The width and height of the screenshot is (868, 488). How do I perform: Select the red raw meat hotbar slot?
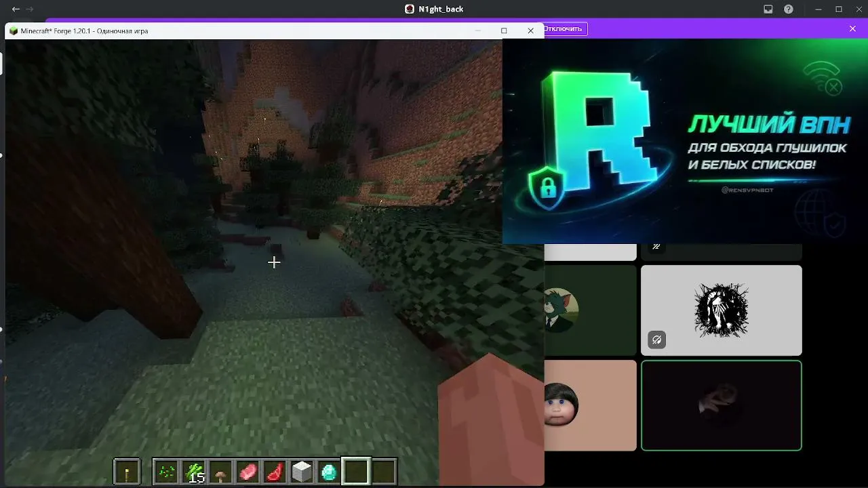pos(275,471)
